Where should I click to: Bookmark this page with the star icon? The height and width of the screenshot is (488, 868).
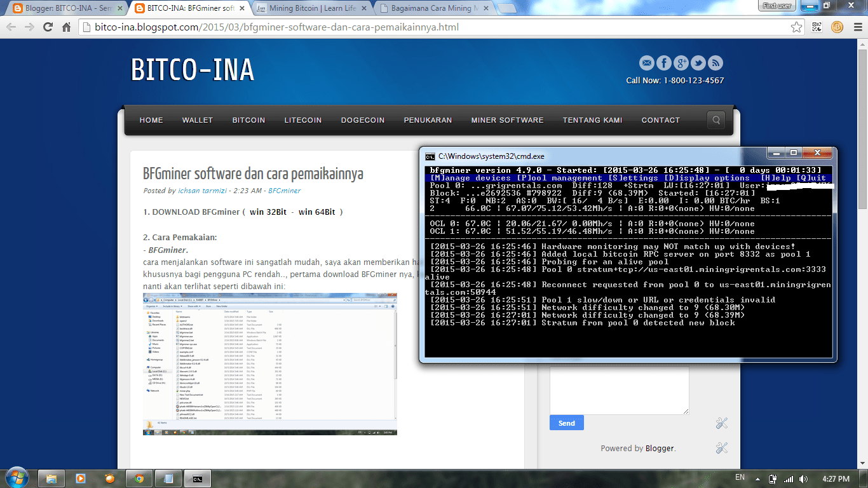click(796, 27)
